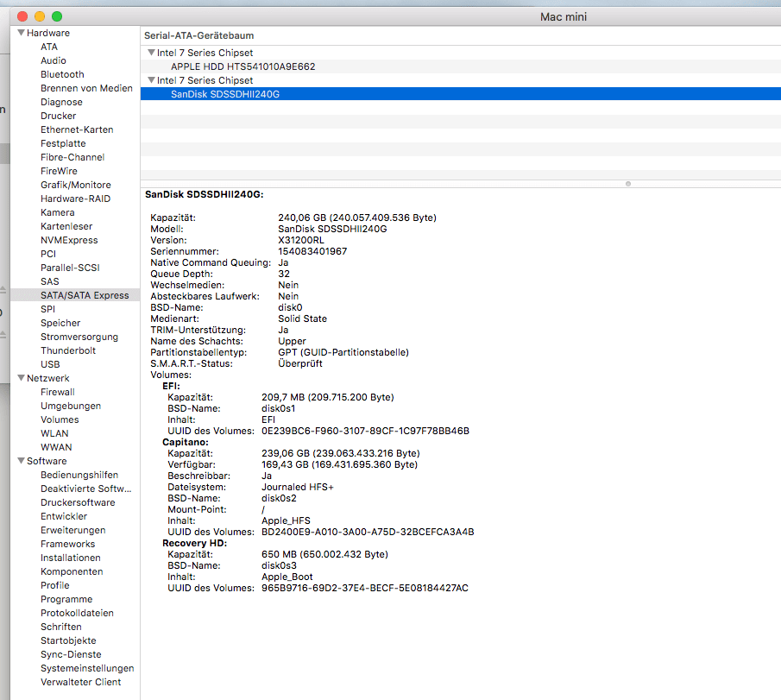Screen dimensions: 781x700
Task: Open Protokolldateien category
Action: [77, 613]
